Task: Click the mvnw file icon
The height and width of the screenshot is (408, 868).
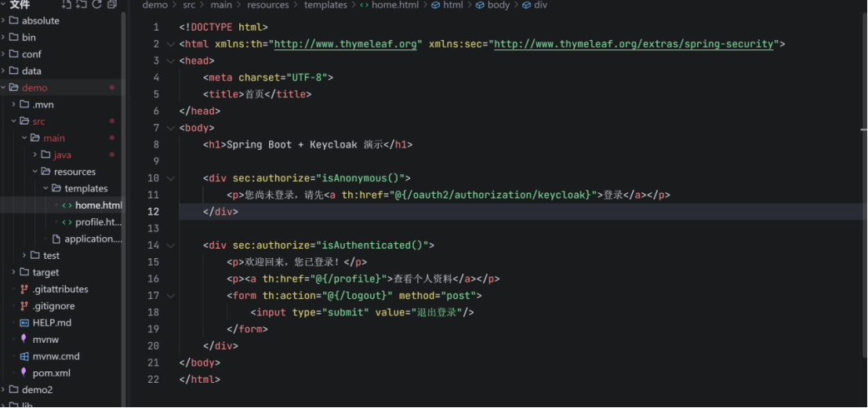Action: (x=24, y=339)
